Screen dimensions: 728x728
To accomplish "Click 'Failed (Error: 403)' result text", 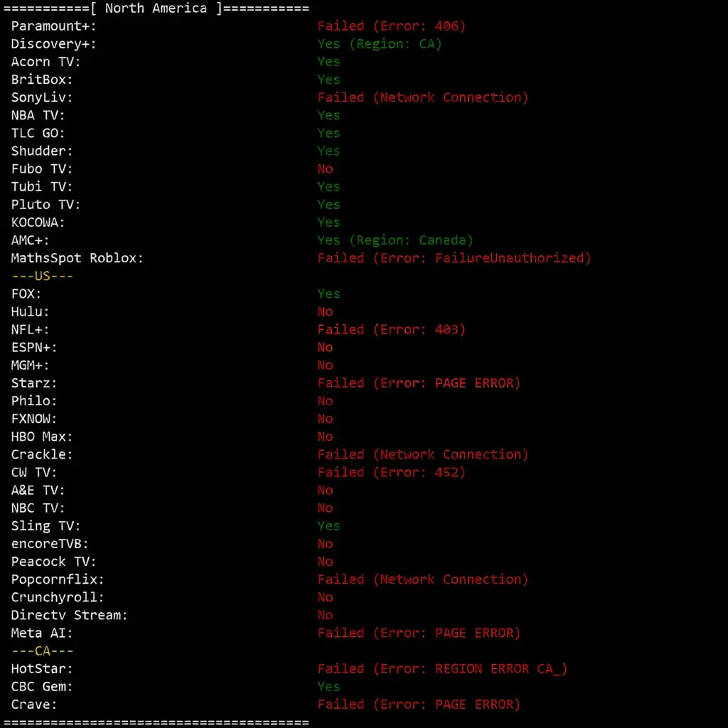I will point(391,330).
